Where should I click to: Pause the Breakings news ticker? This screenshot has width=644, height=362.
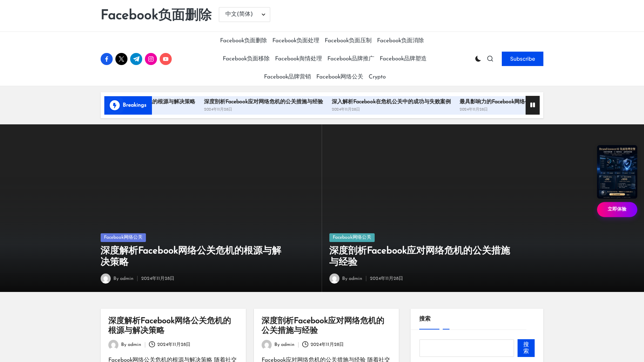click(x=533, y=105)
